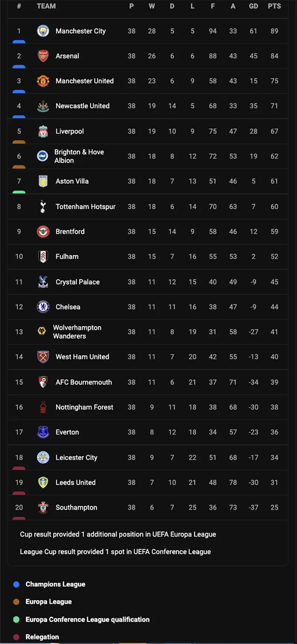
Task: Click the red Relegation legend dot
Action: [16, 637]
